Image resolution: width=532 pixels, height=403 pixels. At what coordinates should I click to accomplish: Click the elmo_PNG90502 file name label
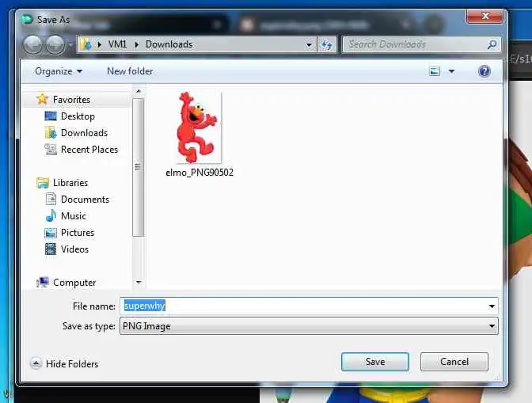(x=199, y=173)
